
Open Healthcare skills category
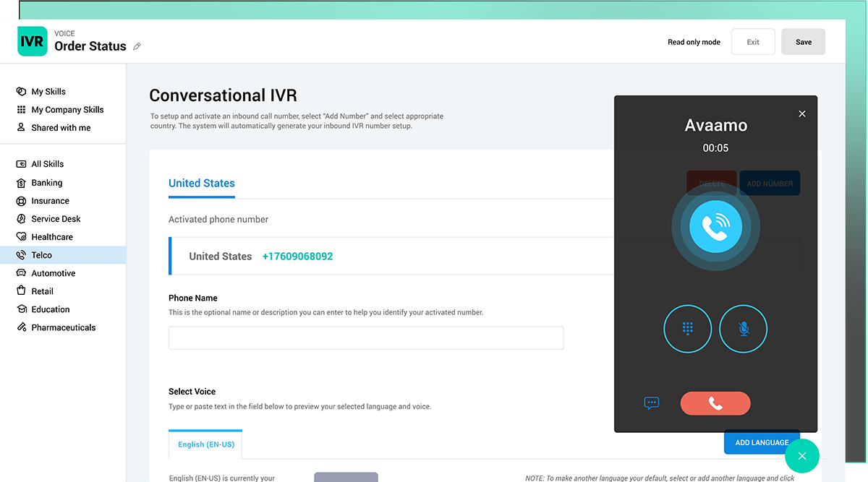[52, 237]
